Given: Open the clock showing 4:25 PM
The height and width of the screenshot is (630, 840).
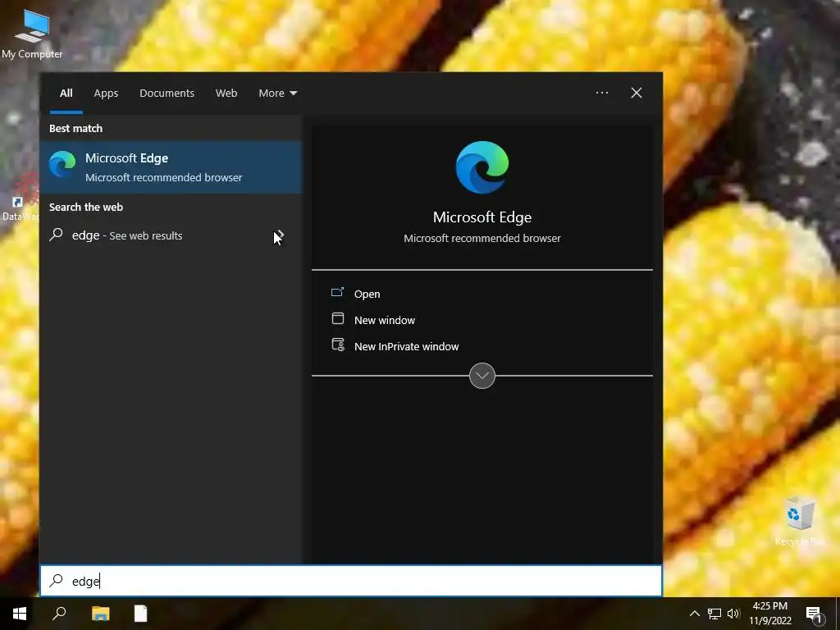Looking at the screenshot, I should point(769,614).
